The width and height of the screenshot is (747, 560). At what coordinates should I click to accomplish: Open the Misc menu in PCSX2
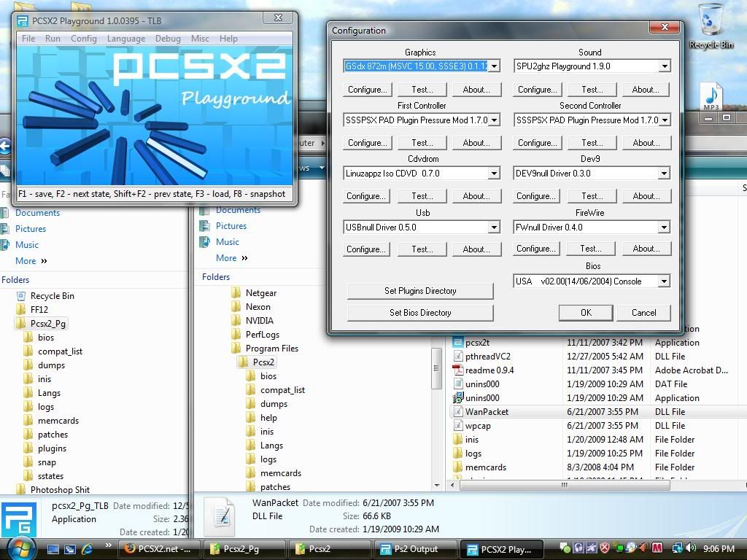point(200,39)
